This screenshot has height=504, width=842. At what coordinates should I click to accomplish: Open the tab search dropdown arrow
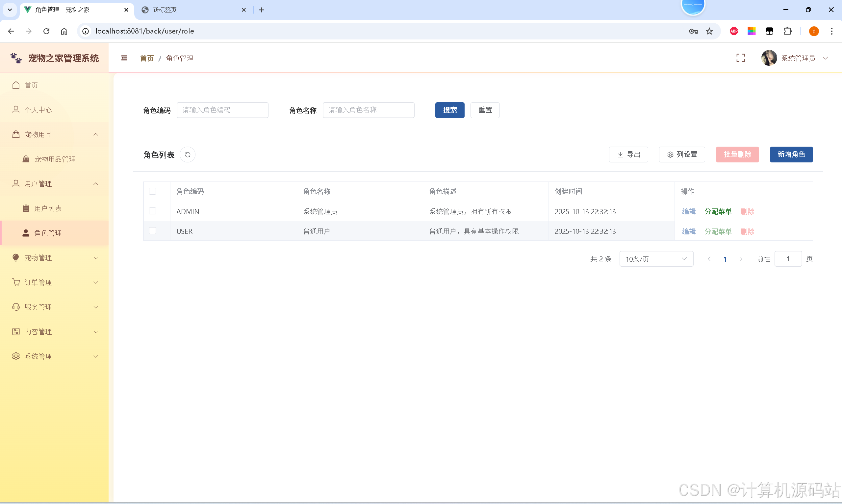10,10
